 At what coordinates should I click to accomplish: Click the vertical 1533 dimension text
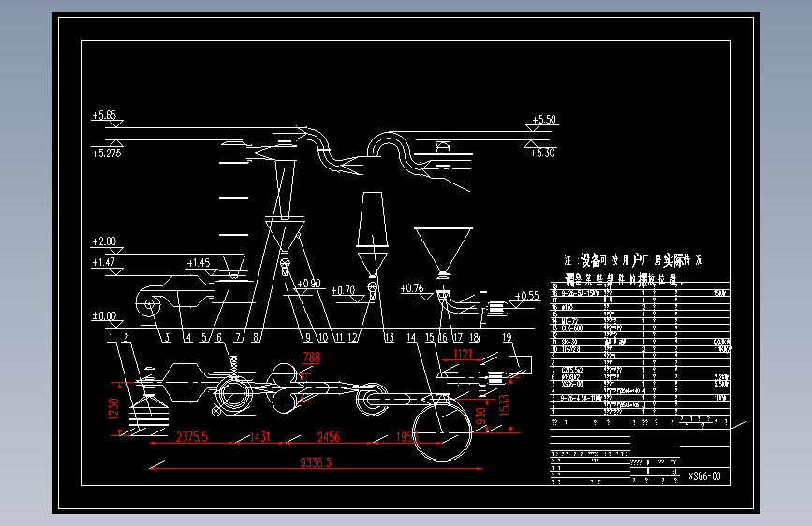[x=505, y=405]
